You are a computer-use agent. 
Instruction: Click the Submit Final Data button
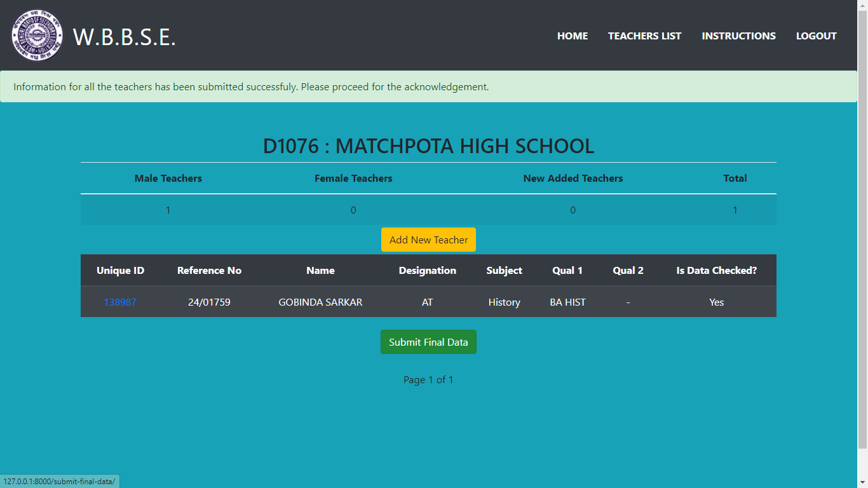(428, 342)
